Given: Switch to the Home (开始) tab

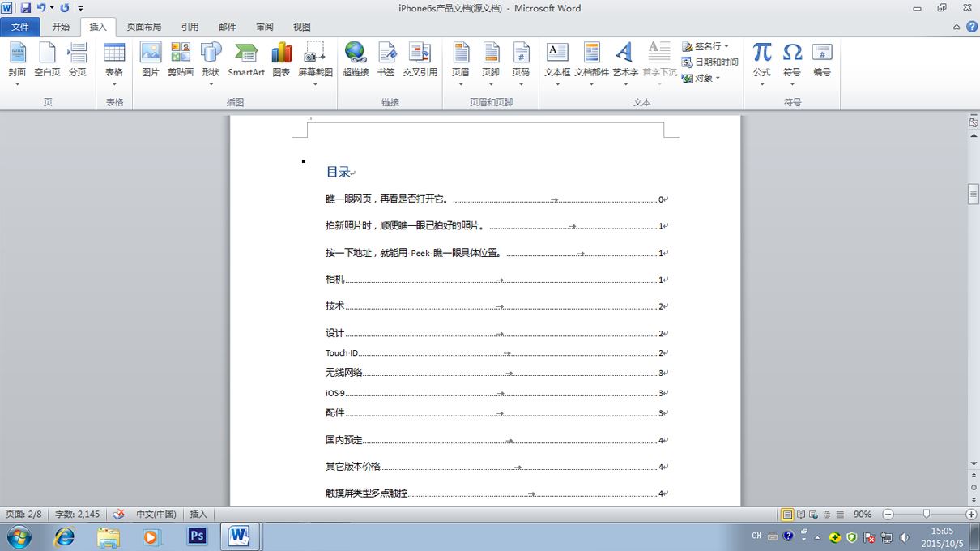Looking at the screenshot, I should [x=61, y=27].
